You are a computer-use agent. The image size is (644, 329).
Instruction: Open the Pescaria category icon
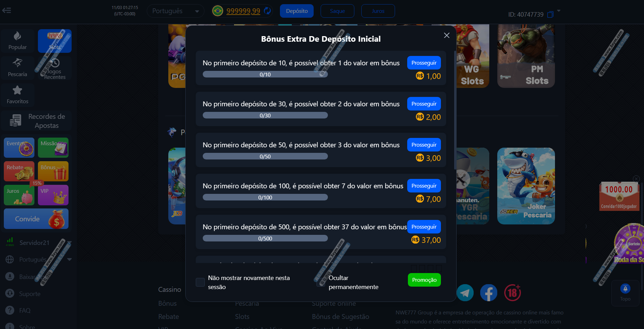[x=17, y=67]
